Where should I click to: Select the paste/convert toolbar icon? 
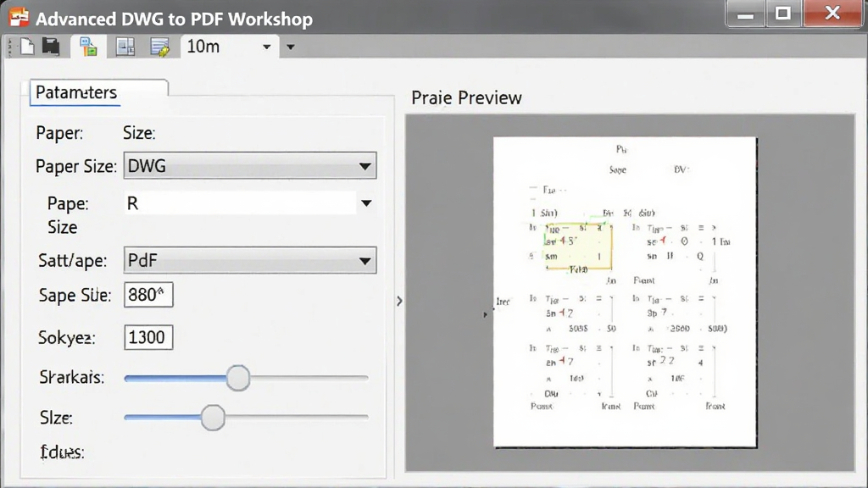click(x=88, y=47)
